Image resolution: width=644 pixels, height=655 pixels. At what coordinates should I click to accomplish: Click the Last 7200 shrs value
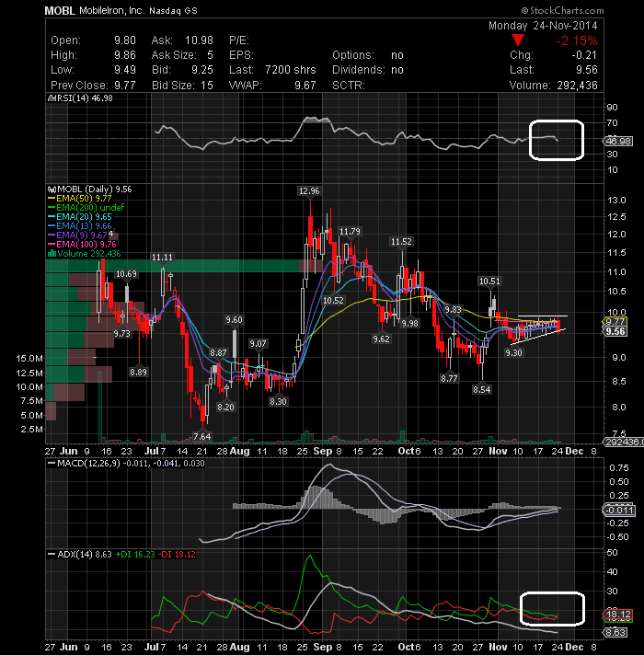click(x=290, y=70)
